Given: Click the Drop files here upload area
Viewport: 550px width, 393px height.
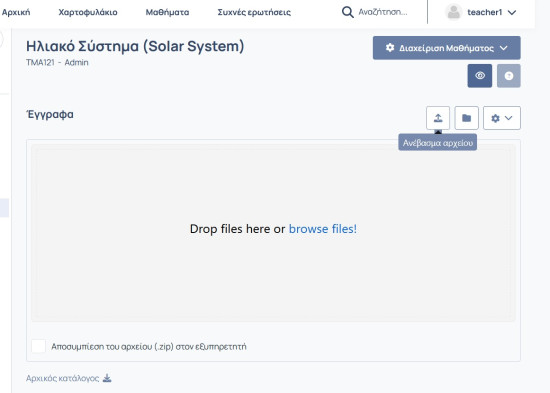Looking at the screenshot, I should pyautogui.click(x=273, y=233).
